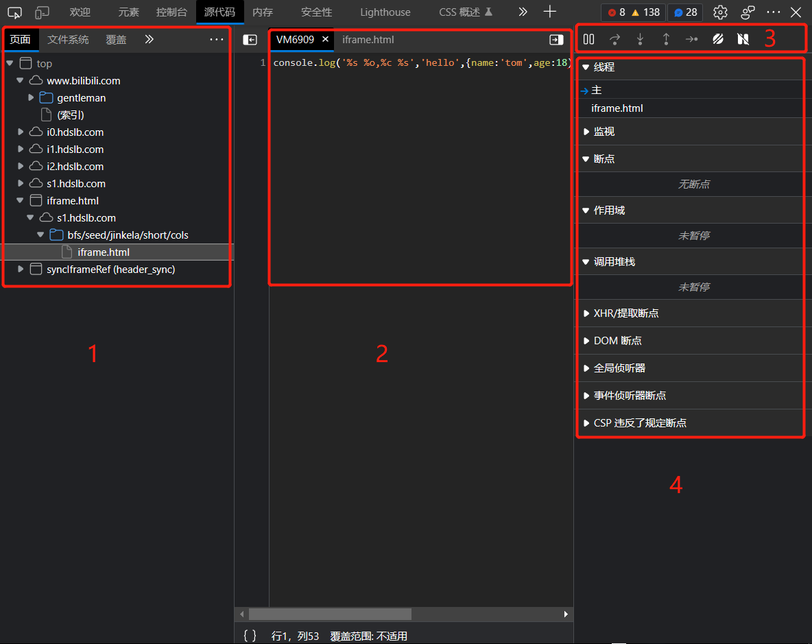Screen dimensions: 812x644
Task: Open the 28 messages issues counter
Action: pyautogui.click(x=686, y=12)
